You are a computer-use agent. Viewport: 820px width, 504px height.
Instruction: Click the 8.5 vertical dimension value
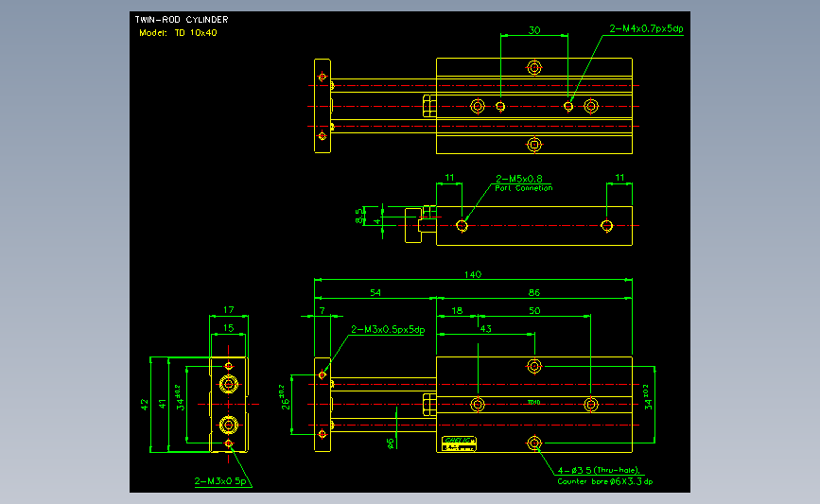[358, 216]
